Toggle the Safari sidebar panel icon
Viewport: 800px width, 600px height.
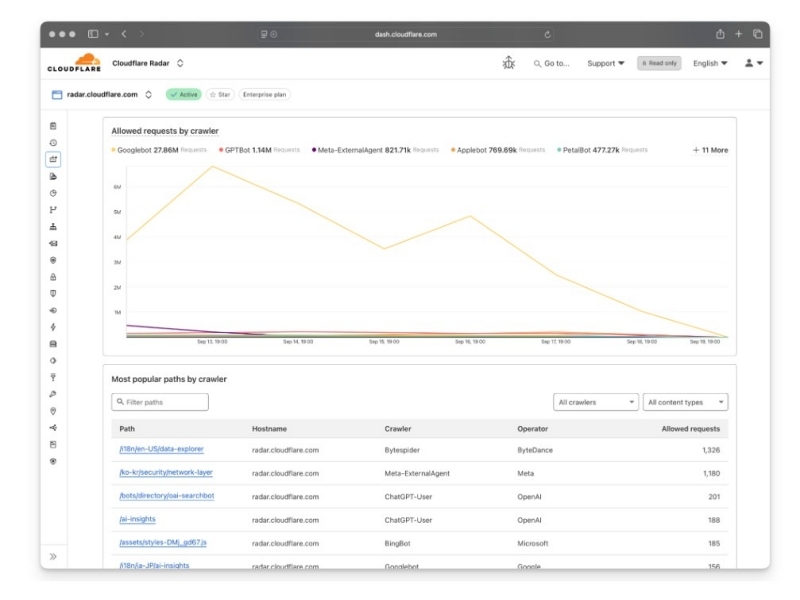(93, 34)
